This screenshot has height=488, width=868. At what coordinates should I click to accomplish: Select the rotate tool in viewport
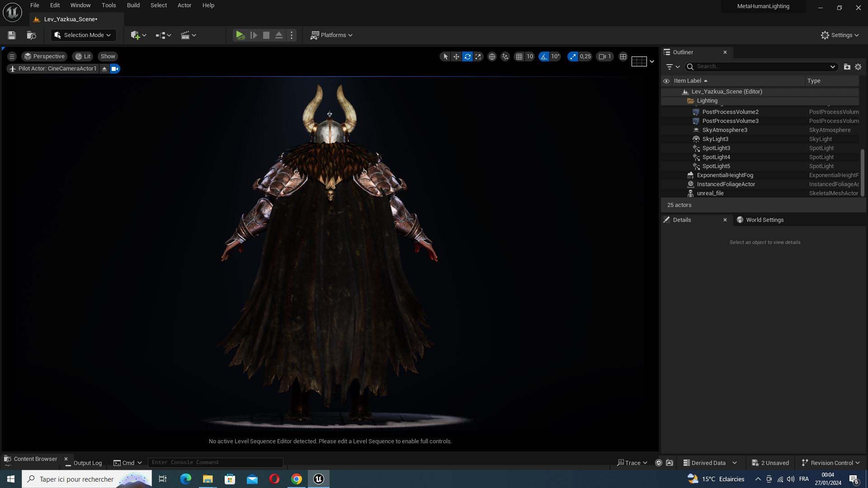coord(467,56)
